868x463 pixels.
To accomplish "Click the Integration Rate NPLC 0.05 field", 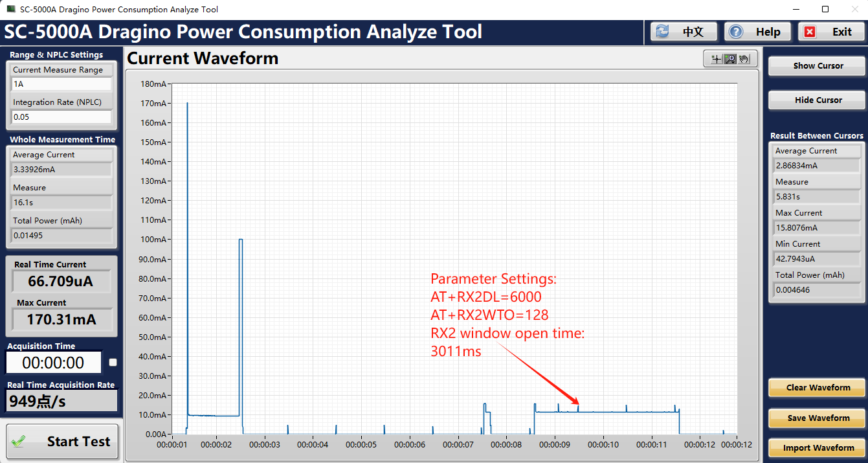I will coord(61,117).
